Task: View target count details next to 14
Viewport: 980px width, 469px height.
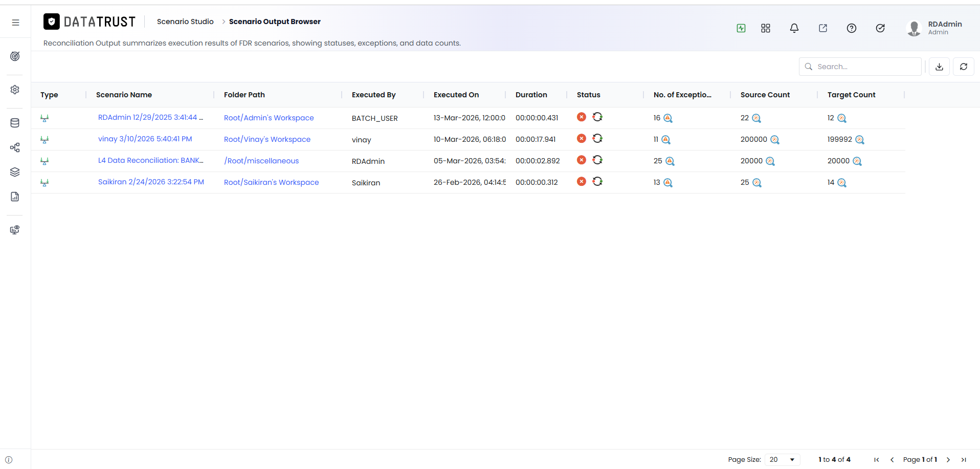Action: (x=842, y=183)
